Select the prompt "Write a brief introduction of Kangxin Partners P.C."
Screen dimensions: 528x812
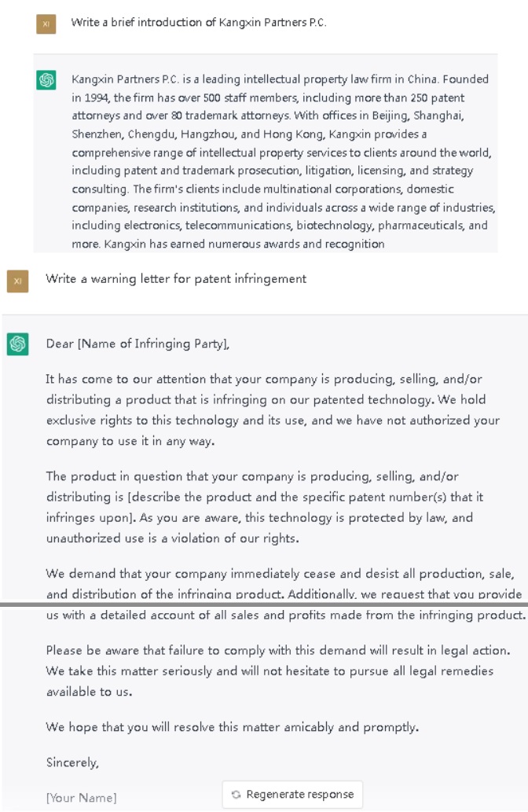[198, 23]
